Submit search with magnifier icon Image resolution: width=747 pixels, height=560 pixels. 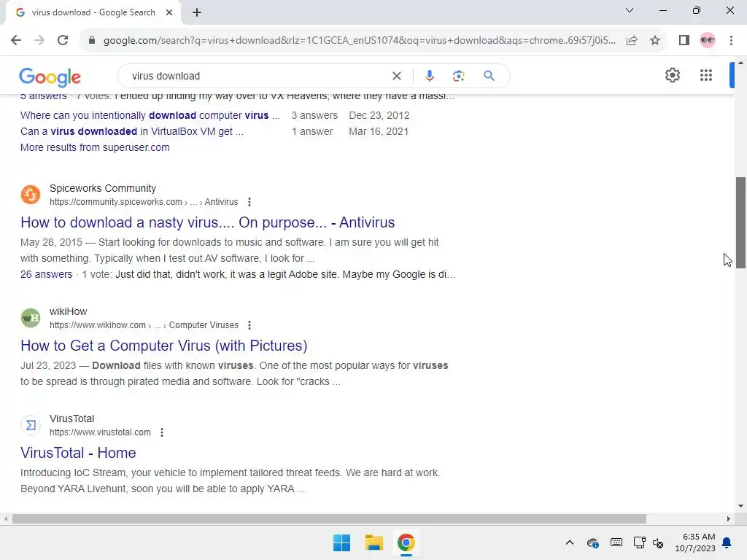pyautogui.click(x=489, y=76)
